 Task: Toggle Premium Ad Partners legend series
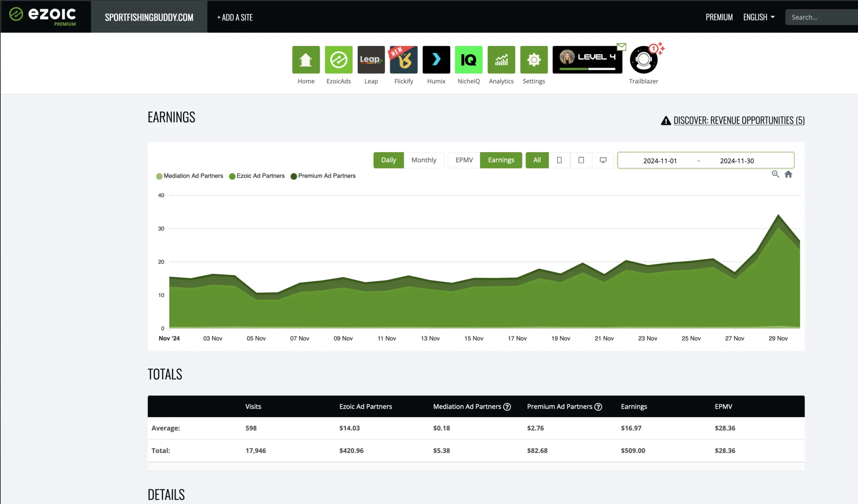click(x=323, y=176)
